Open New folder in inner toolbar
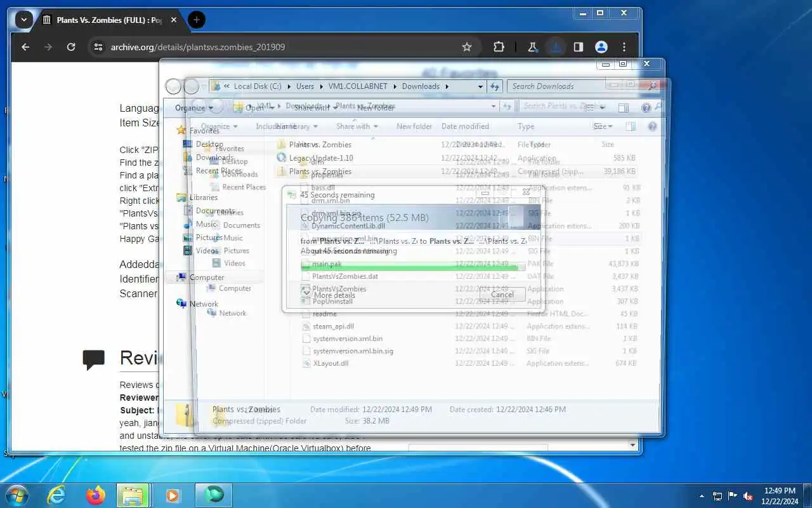812x508 pixels. click(x=414, y=126)
